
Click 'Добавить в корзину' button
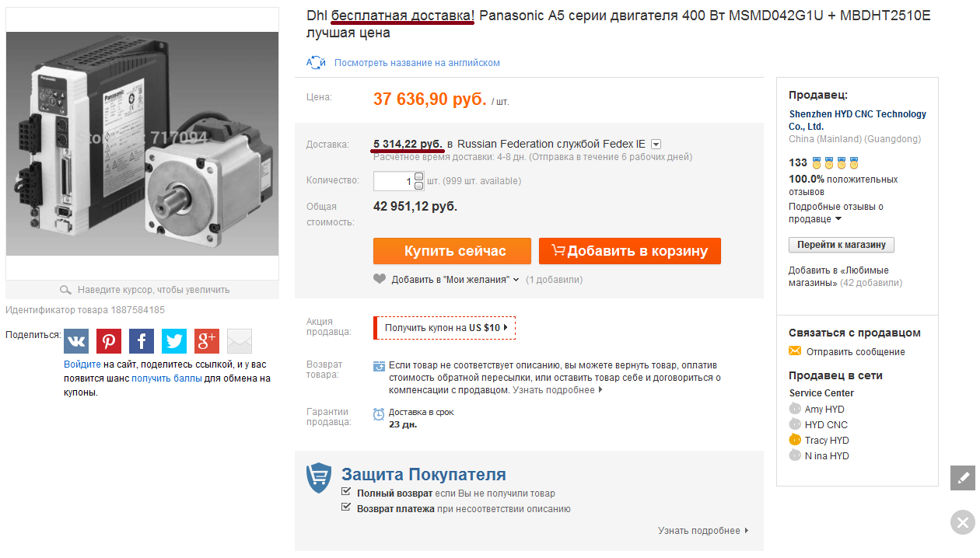(630, 251)
